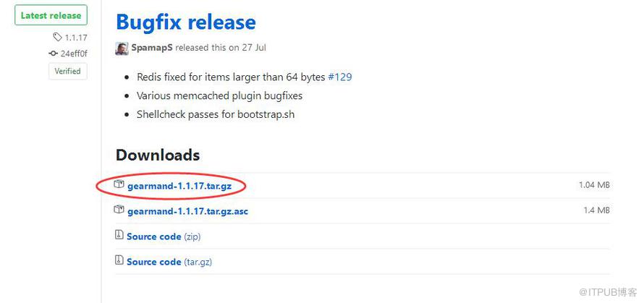Click the tar.gz.asc package icon
The image size is (644, 303).
click(x=119, y=210)
